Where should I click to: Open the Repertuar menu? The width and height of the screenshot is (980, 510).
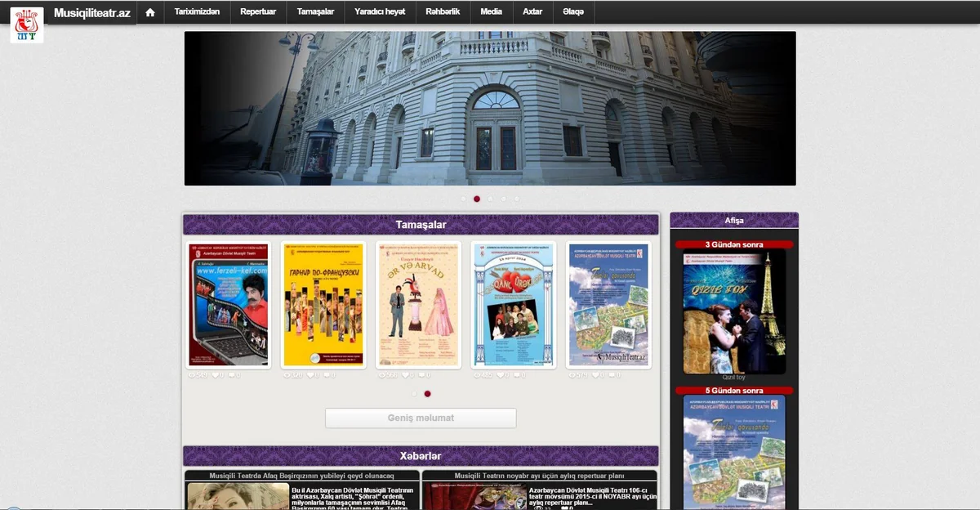coord(258,12)
